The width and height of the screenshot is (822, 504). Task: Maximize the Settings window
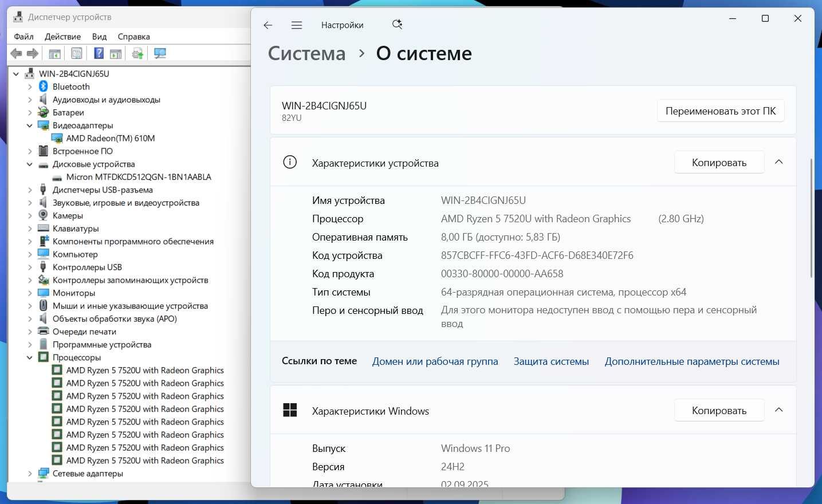point(765,18)
